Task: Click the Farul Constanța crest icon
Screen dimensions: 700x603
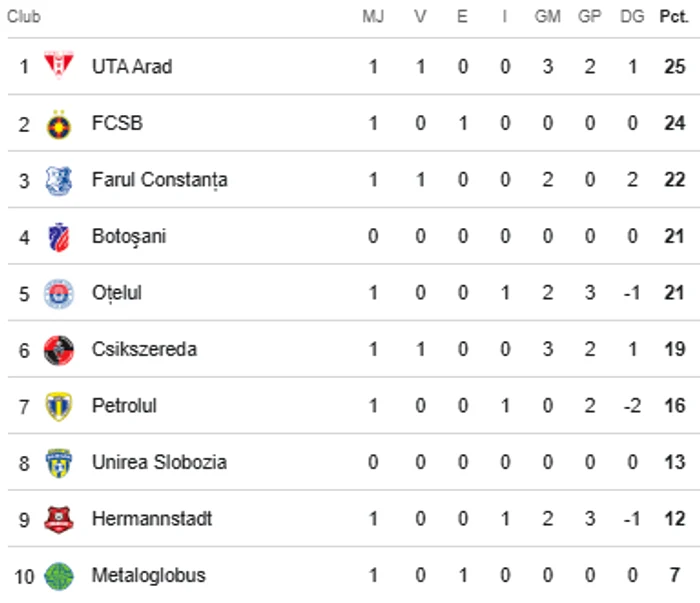Action: [x=58, y=181]
